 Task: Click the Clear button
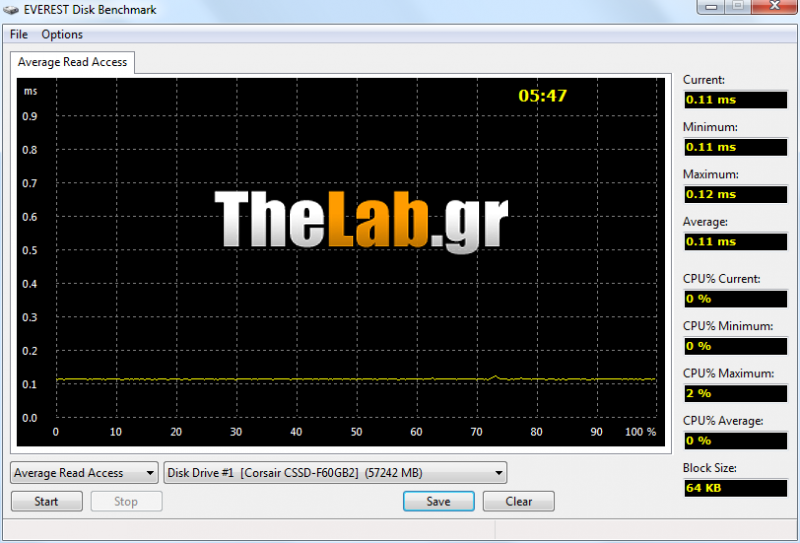(518, 502)
